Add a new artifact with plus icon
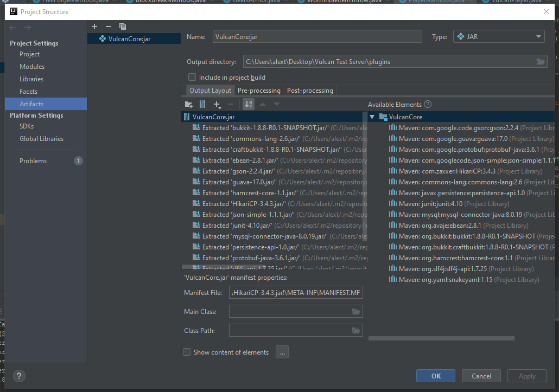The image size is (559, 392). (94, 27)
